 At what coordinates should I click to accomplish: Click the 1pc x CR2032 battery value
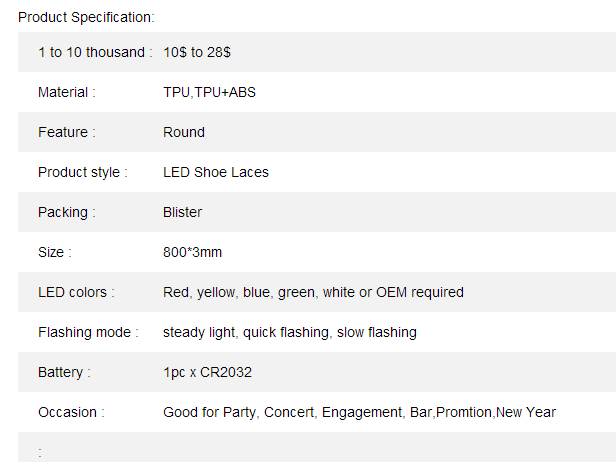[207, 372]
